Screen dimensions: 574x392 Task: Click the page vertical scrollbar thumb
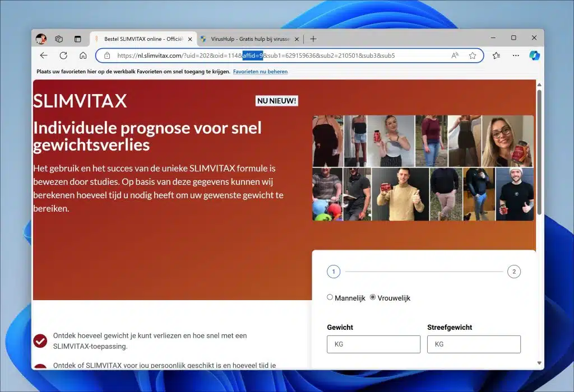tap(539, 152)
